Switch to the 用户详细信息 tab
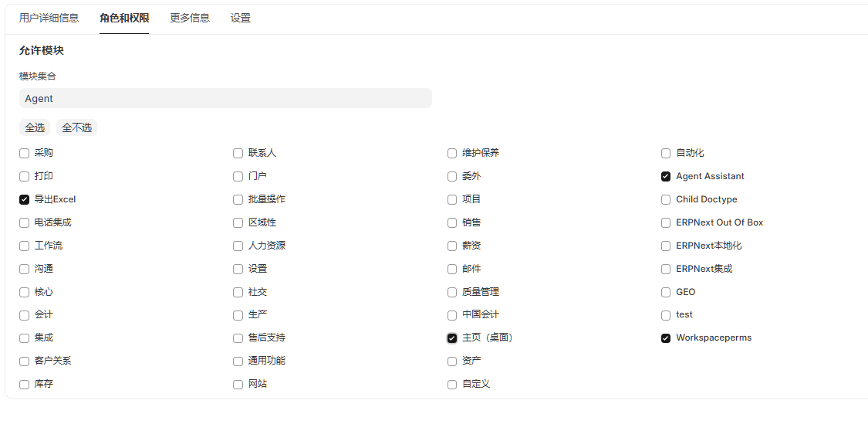The height and width of the screenshot is (431, 868). click(49, 18)
